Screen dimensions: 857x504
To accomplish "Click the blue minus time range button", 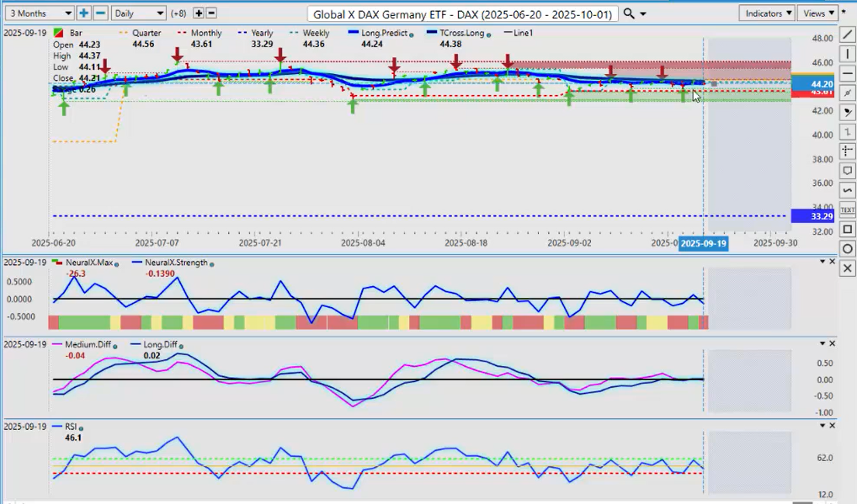I will click(100, 13).
